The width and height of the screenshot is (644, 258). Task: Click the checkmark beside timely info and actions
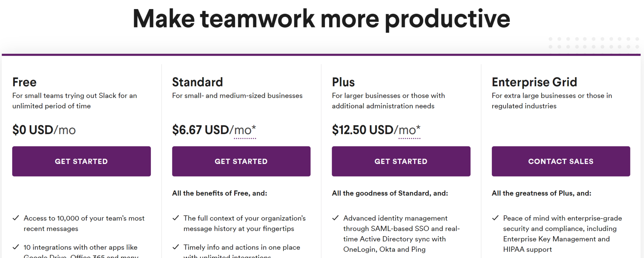pos(176,247)
